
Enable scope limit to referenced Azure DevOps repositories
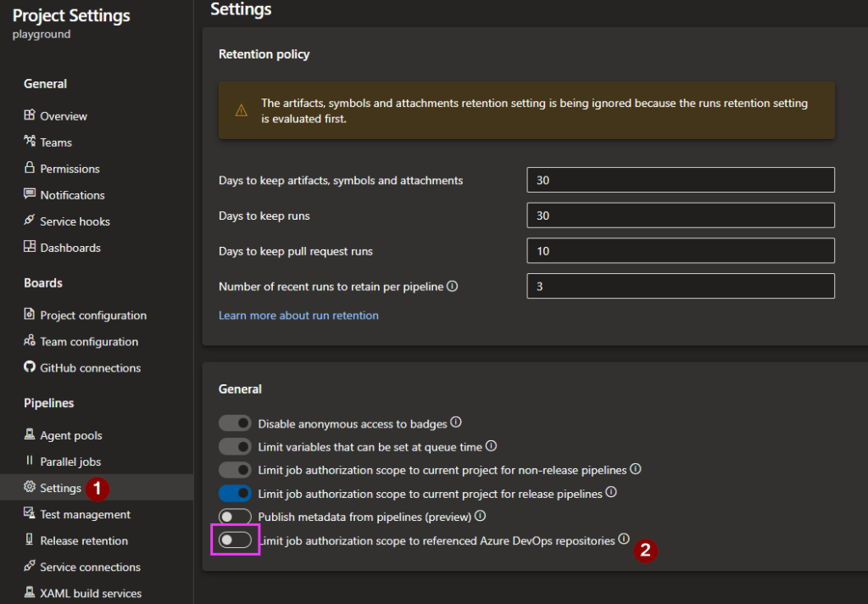tap(235, 540)
